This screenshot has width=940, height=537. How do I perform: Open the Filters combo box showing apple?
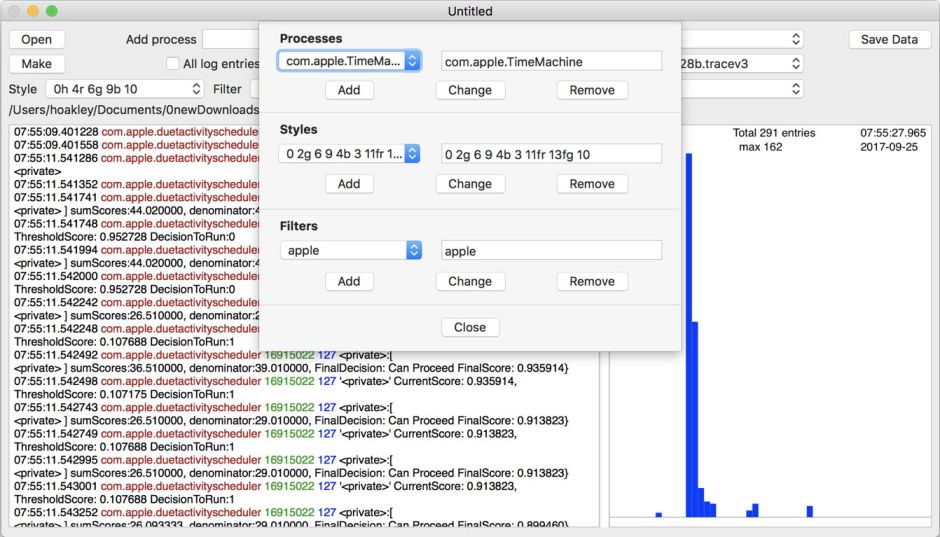pos(413,250)
